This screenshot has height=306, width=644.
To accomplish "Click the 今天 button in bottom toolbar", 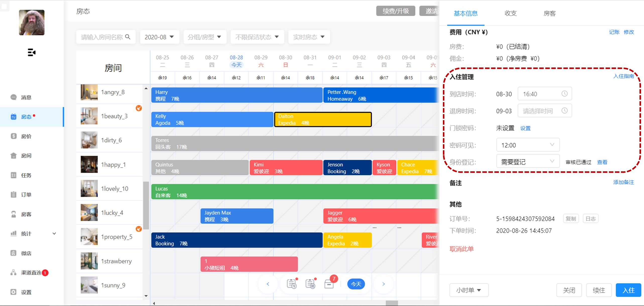I will pyautogui.click(x=356, y=284).
